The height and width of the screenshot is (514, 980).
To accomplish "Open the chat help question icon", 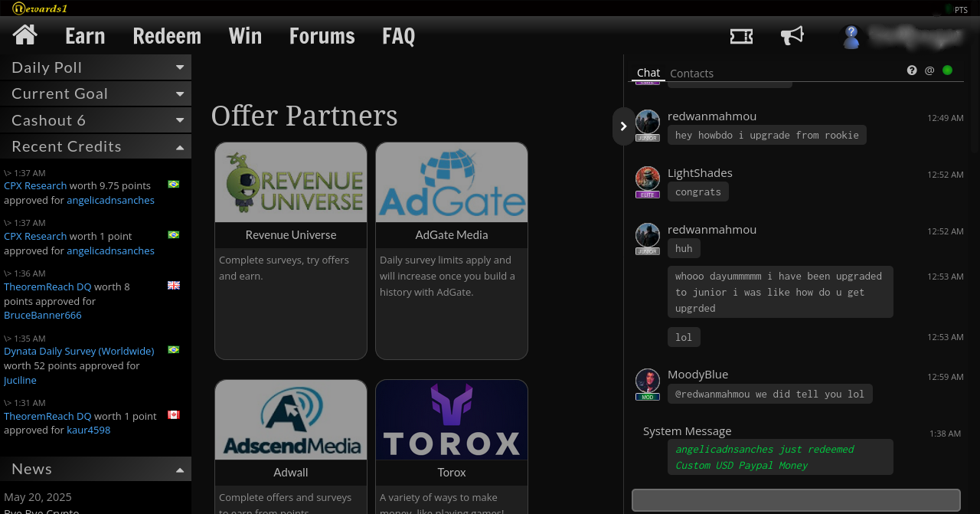I will pyautogui.click(x=912, y=70).
